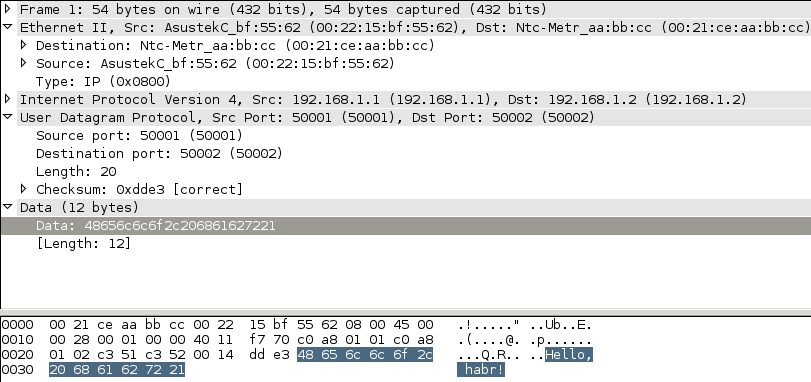811x382 pixels.
Task: Select the Type: IP (0x0800) row
Action: (x=406, y=81)
